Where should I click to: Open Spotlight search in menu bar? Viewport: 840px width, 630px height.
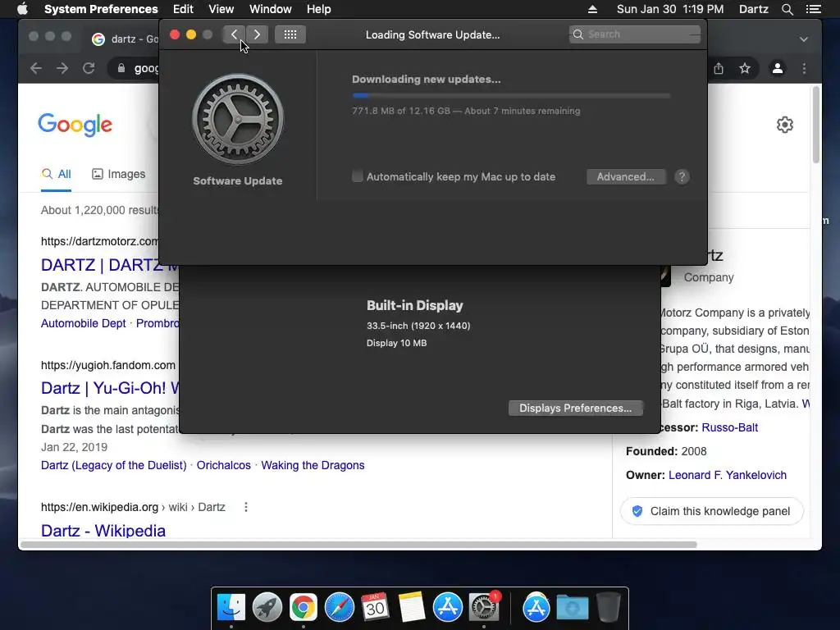coord(787,9)
